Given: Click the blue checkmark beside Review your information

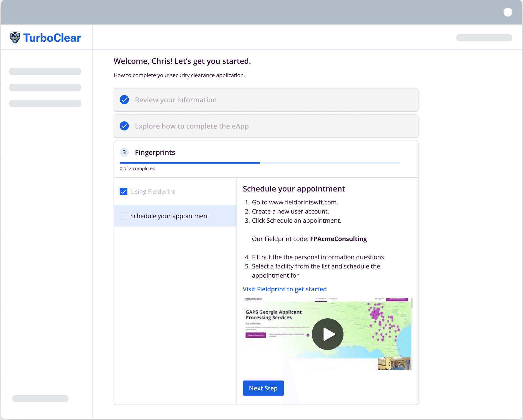Looking at the screenshot, I should pos(124,100).
